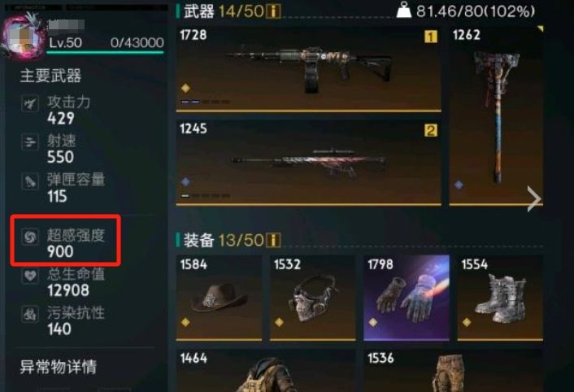Click the 装备 info icon

[x=273, y=241]
